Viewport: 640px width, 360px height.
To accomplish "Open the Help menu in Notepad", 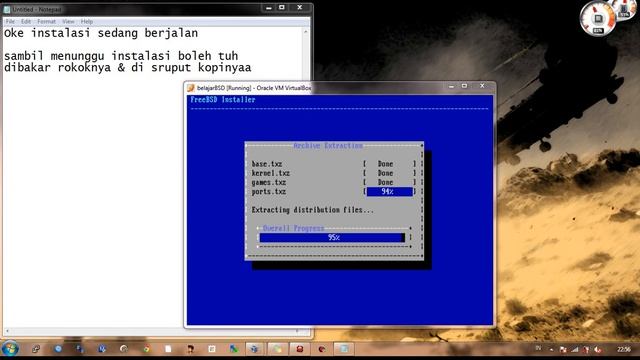I will pyautogui.click(x=87, y=21).
